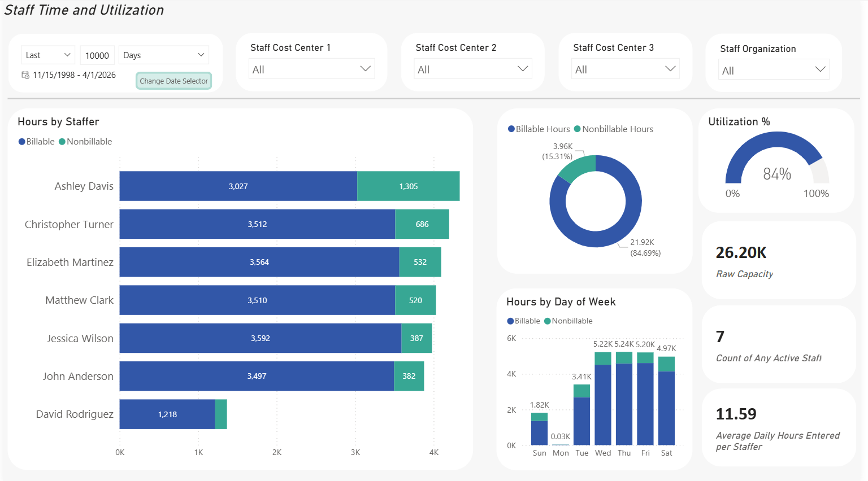Click Nonbillable legend dot in Hours by Day of Week
Screen dimensions: 868x481
click(x=547, y=321)
